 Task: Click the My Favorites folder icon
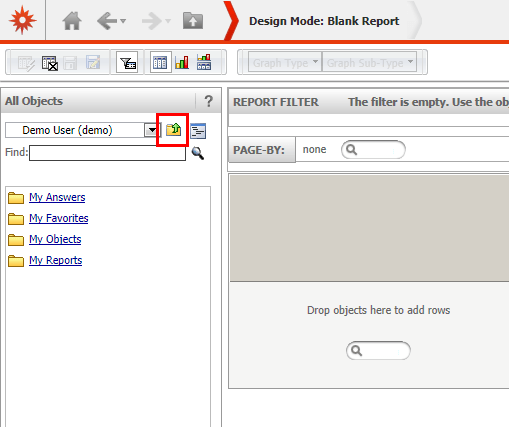point(16,219)
